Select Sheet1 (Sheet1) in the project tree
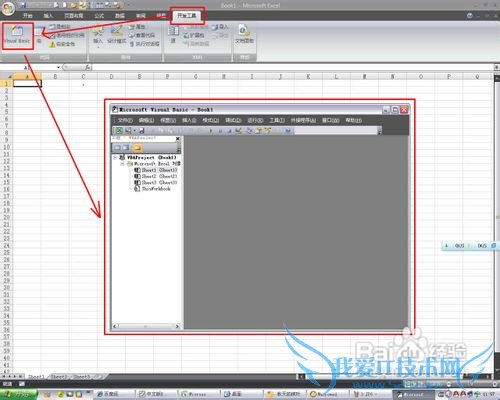The width and height of the screenshot is (500, 400). pyautogui.click(x=156, y=170)
